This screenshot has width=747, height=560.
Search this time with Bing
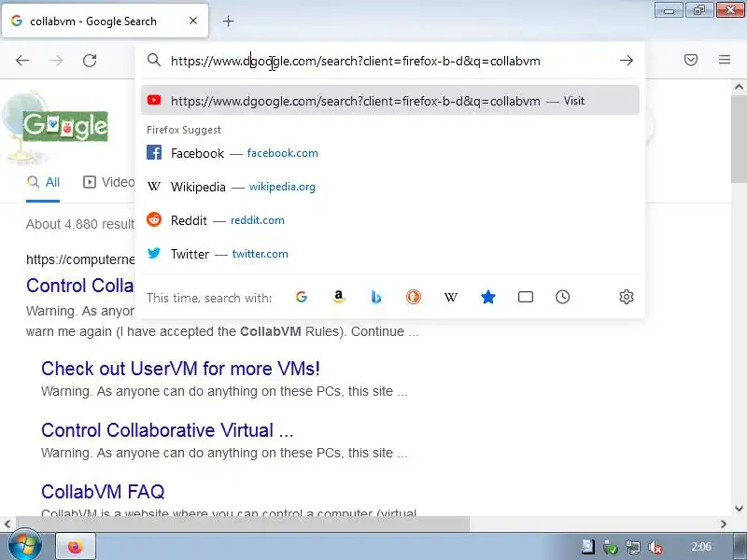[x=376, y=297]
